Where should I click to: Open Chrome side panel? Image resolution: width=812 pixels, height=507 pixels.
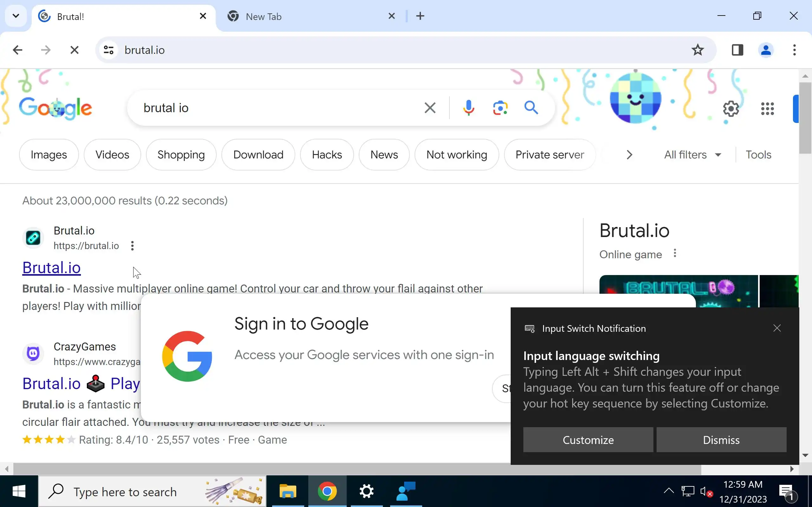pyautogui.click(x=737, y=50)
